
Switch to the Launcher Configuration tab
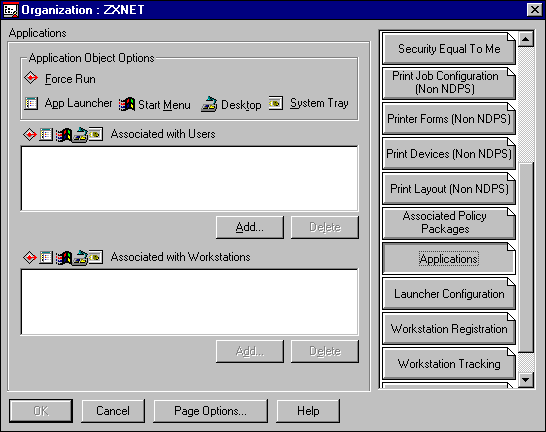[448, 293]
